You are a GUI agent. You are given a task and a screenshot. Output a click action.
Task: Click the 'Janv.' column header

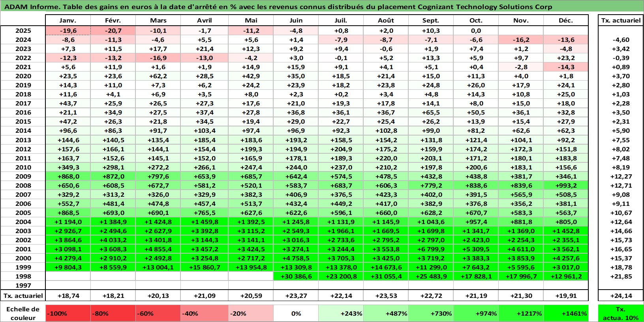pyautogui.click(x=68, y=21)
